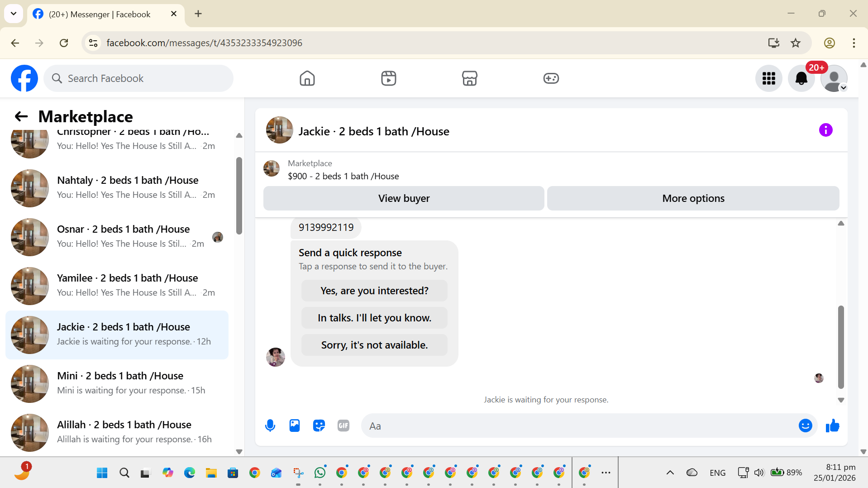Open the Yamilee conversation

coord(117,286)
